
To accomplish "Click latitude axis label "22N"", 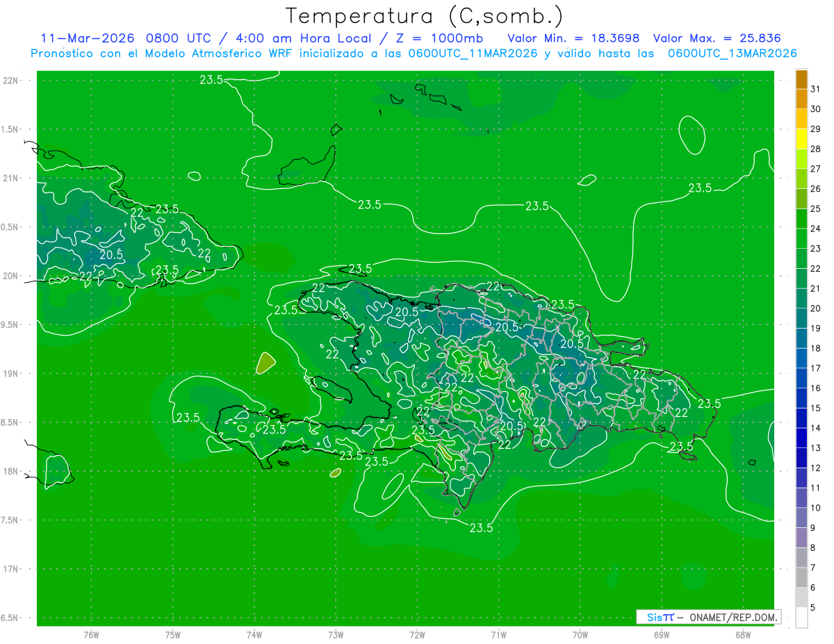I will point(10,81).
